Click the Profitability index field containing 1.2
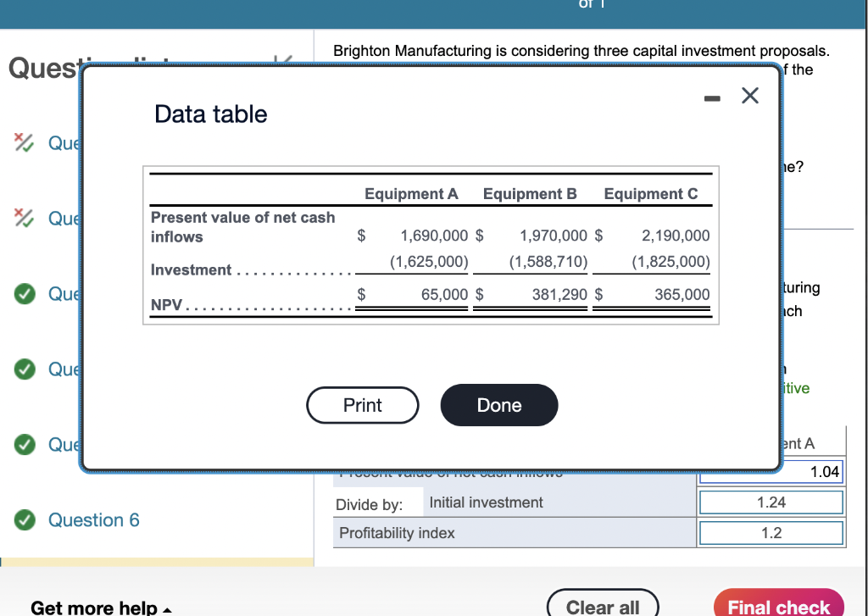Viewport: 868px width, 616px height. [x=771, y=533]
